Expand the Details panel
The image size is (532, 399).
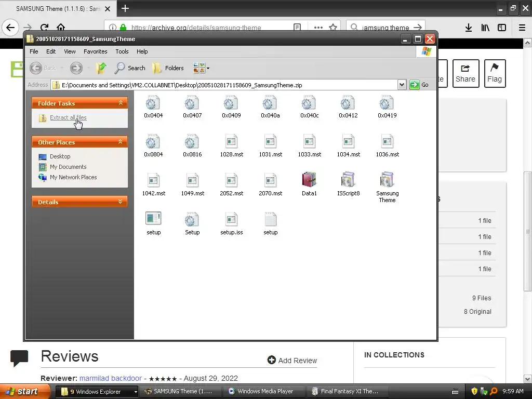click(121, 202)
